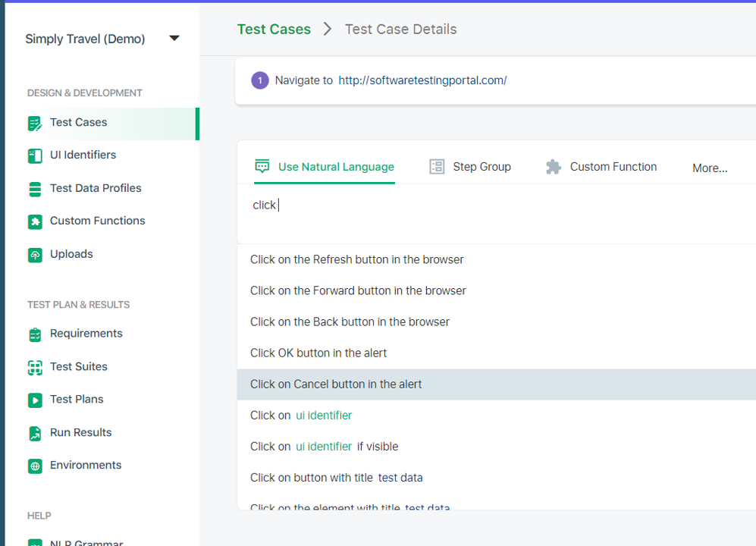
Task: Open Test Cases in the sidebar
Action: [102, 124]
